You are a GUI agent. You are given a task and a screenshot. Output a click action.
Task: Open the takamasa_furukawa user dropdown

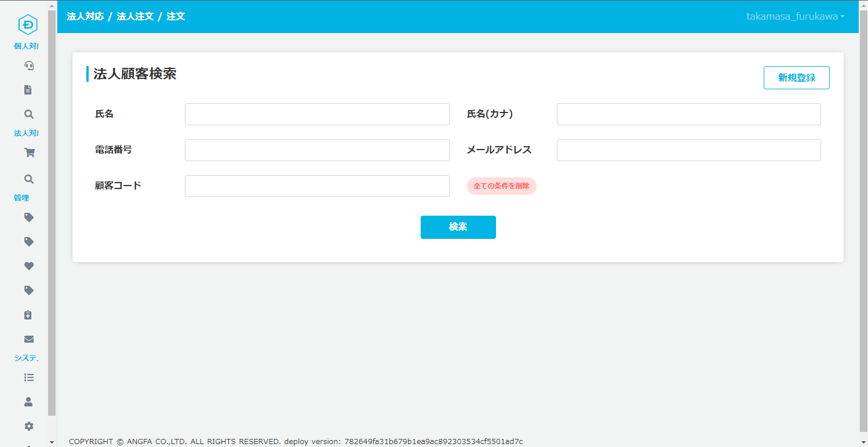coord(795,17)
